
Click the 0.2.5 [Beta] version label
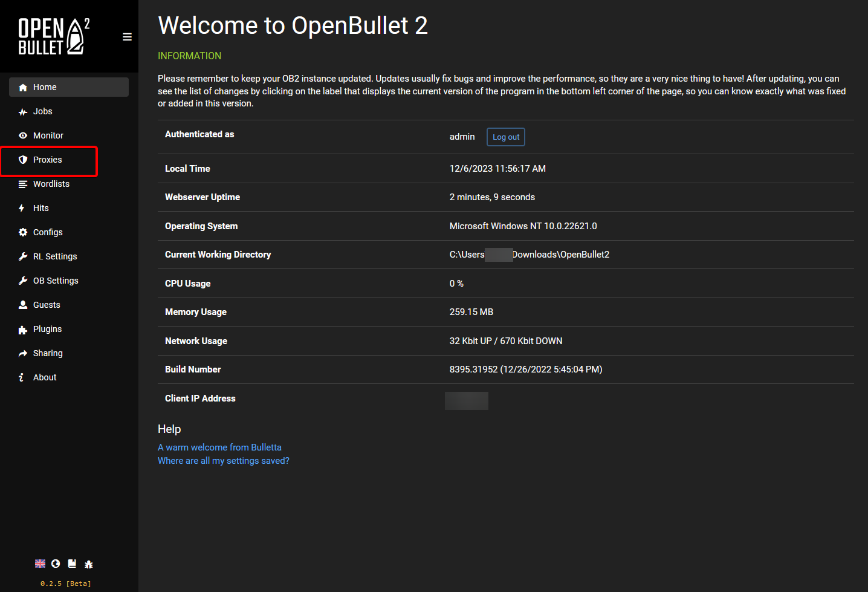tap(66, 584)
